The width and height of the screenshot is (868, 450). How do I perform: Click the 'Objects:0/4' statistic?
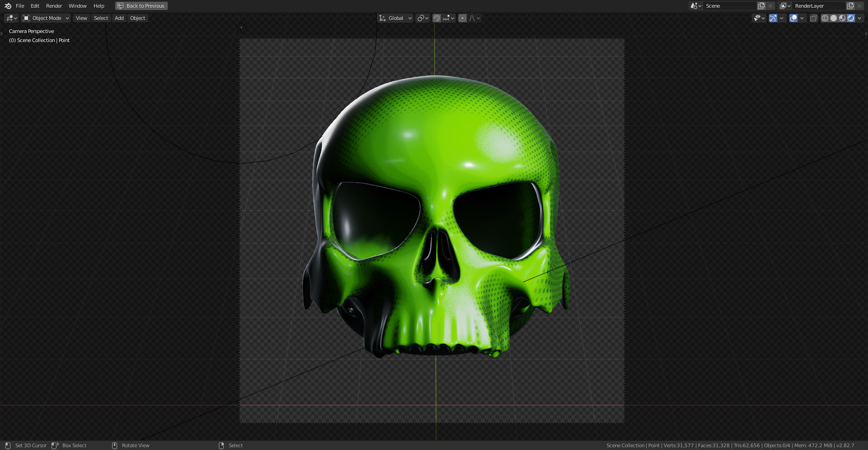[x=777, y=445]
